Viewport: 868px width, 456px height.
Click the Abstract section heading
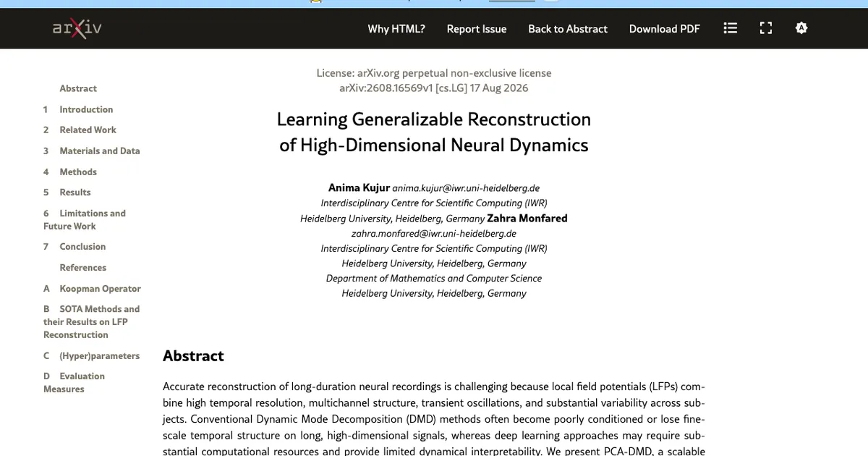tap(193, 356)
